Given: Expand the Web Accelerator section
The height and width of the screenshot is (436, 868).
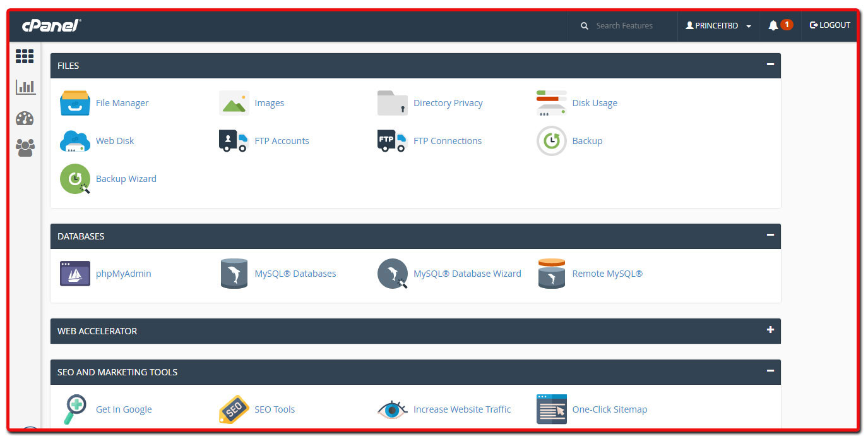Looking at the screenshot, I should tap(770, 330).
